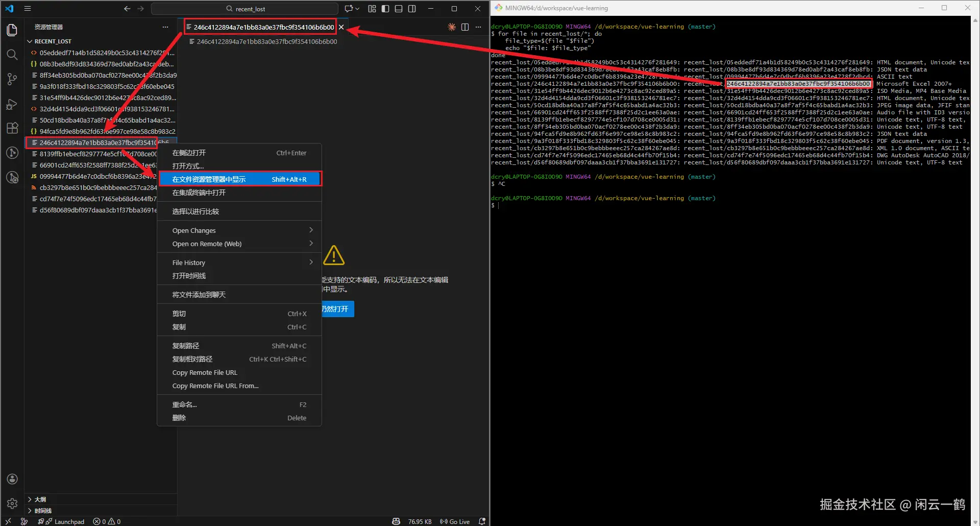The width and height of the screenshot is (980, 526).
Task: Open file 8ff34eb305bd0ba070acf0278ee00c in explorer
Action: pyautogui.click(x=101, y=75)
